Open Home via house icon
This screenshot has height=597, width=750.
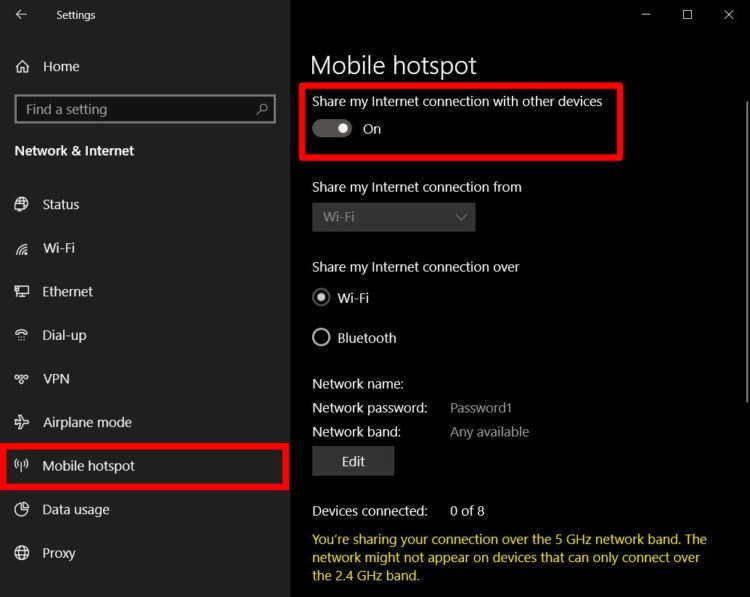click(22, 66)
